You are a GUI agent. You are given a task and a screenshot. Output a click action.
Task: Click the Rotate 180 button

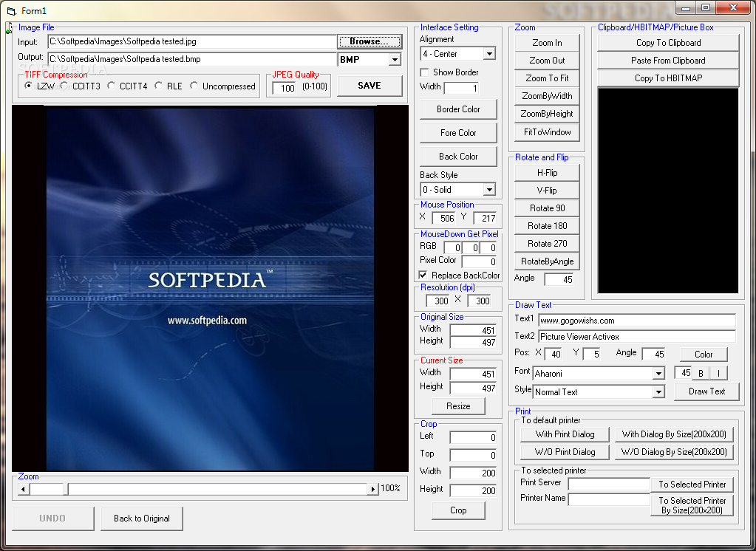pos(547,226)
